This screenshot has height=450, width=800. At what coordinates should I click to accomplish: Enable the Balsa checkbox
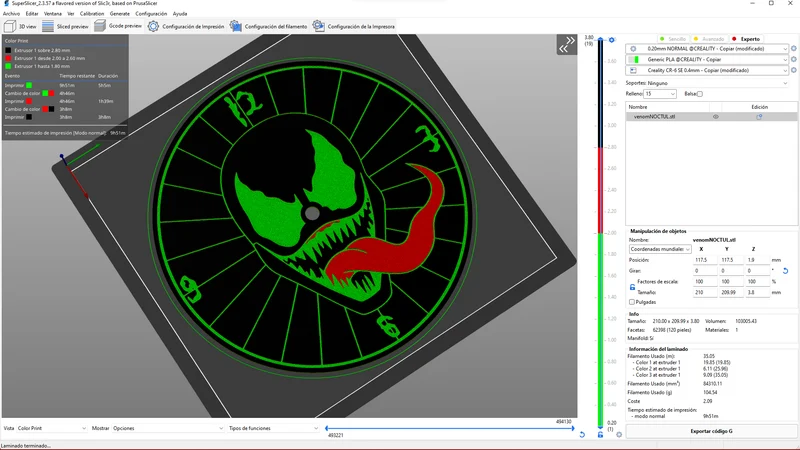(700, 94)
